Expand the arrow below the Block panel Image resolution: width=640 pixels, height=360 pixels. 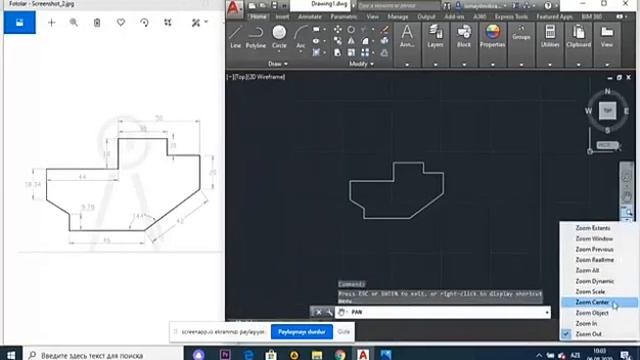(x=464, y=64)
